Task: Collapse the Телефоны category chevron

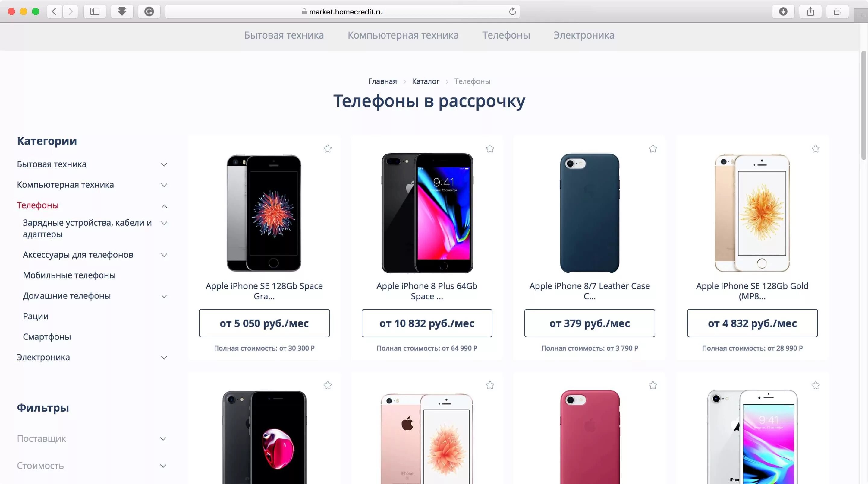Action: pyautogui.click(x=164, y=206)
